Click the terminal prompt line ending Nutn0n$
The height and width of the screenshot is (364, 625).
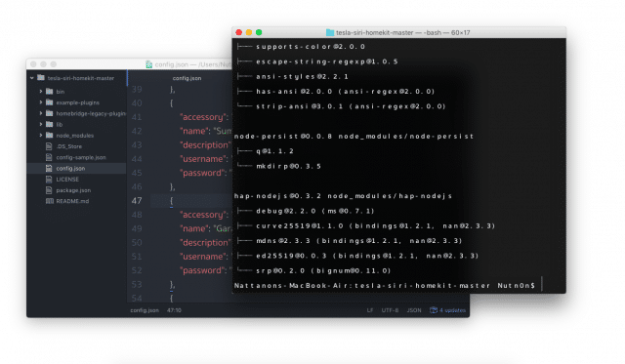385,286
